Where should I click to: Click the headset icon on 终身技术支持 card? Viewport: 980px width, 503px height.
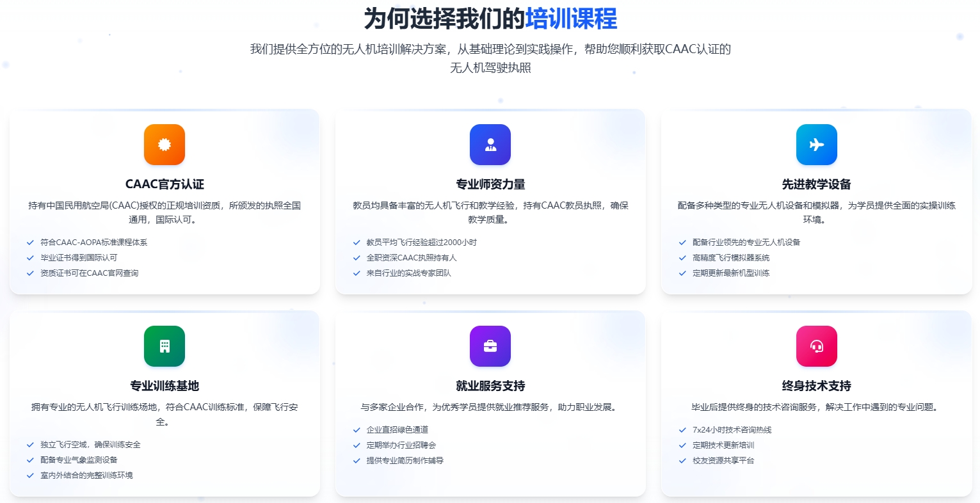[x=817, y=346]
